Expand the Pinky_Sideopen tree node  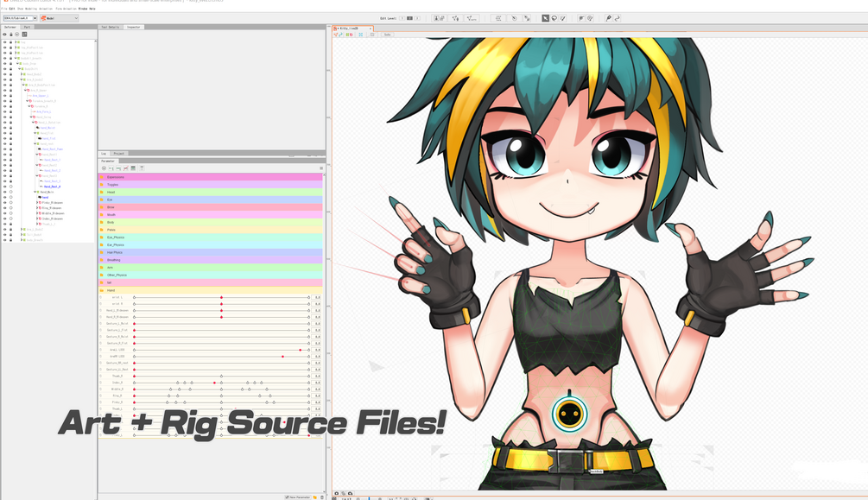pyautogui.click(x=37, y=203)
